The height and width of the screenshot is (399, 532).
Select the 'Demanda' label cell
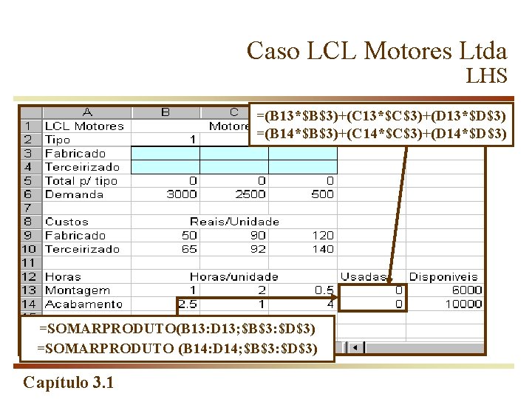click(87, 194)
